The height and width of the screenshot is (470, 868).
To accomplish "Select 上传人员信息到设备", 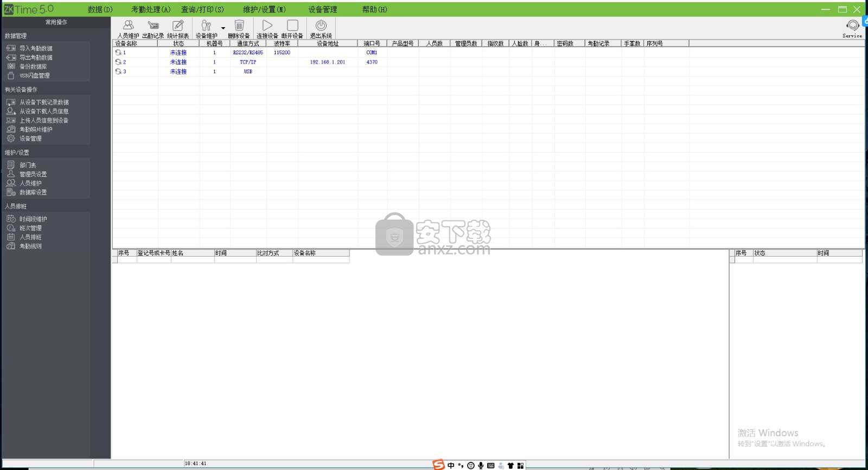I will point(44,120).
